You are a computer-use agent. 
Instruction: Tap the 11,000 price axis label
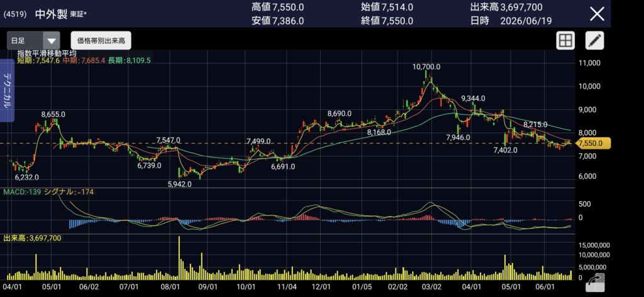(x=590, y=63)
